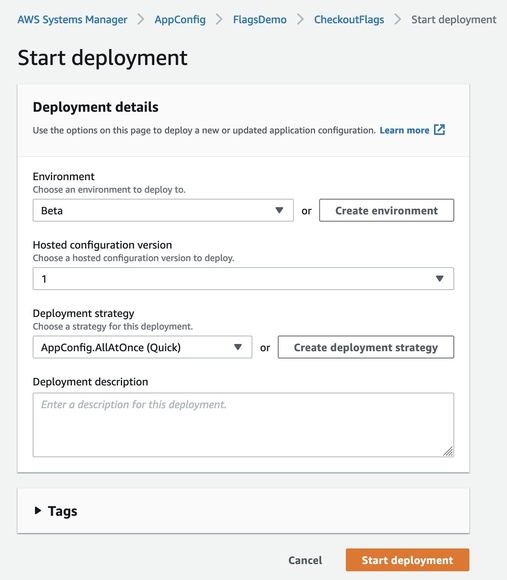Focus the Deployment description text area
The height and width of the screenshot is (580, 507).
pyautogui.click(x=243, y=425)
